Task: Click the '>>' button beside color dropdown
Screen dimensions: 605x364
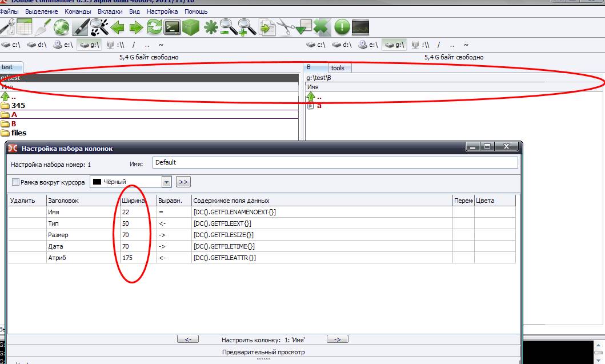Action: tap(183, 182)
